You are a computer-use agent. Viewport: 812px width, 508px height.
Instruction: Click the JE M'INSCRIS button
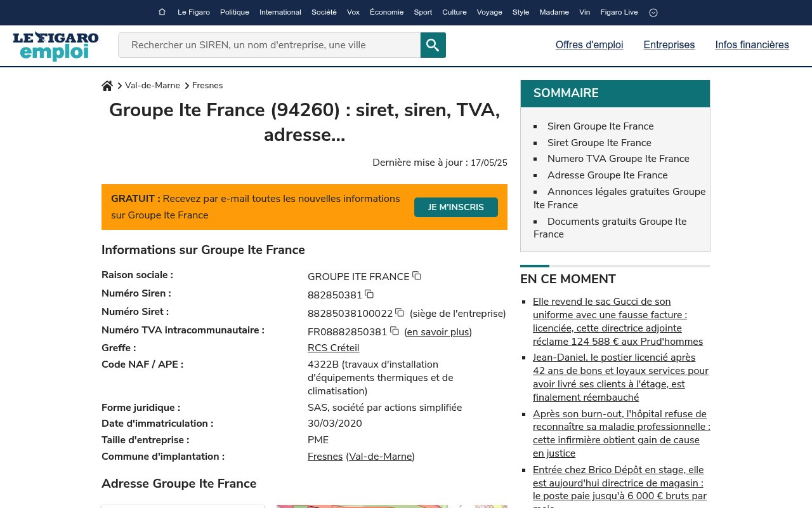[456, 207]
